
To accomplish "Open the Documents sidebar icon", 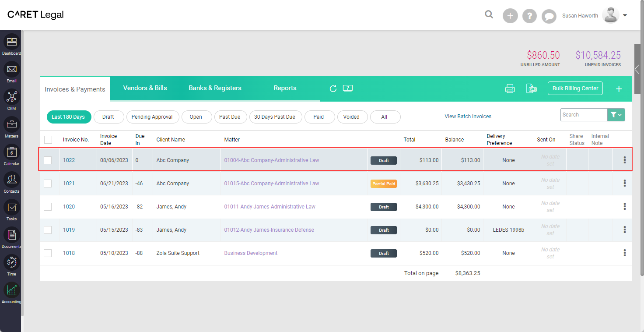I will 12,235.
